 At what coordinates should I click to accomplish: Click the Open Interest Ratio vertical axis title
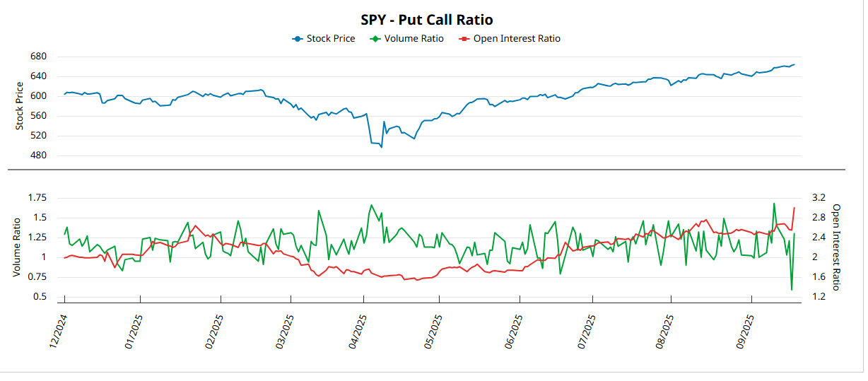click(x=837, y=247)
